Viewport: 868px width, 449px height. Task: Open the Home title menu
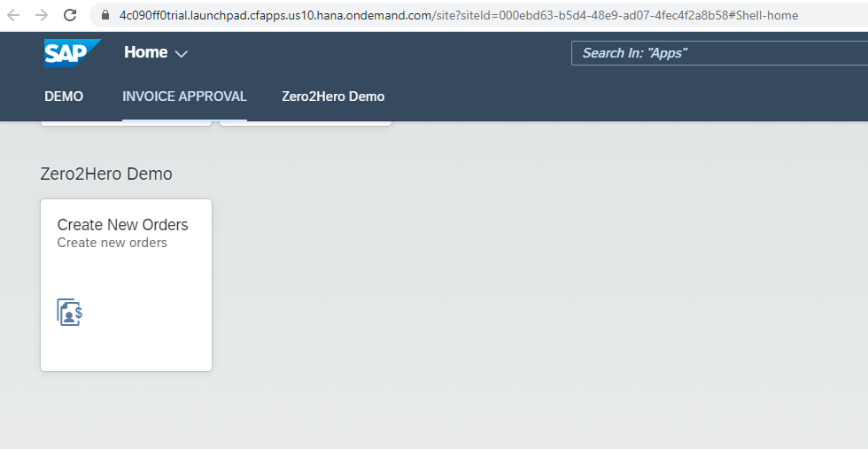[146, 52]
